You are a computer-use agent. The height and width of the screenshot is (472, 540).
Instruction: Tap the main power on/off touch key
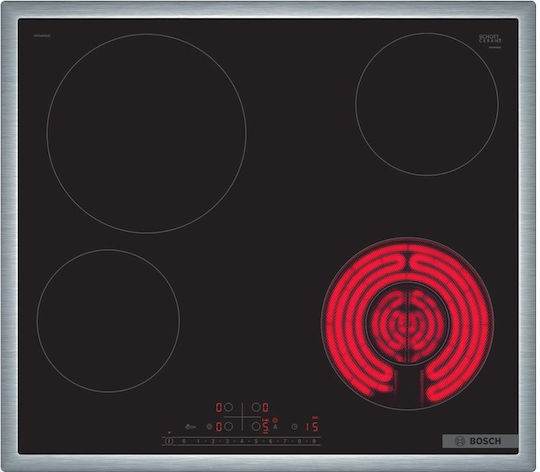point(169,441)
